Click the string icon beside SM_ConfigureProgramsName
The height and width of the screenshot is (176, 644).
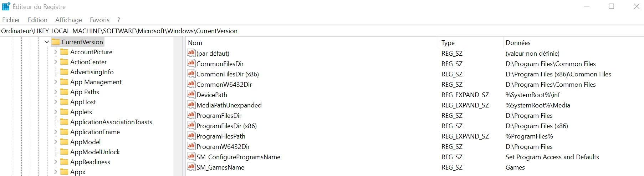pyautogui.click(x=191, y=156)
